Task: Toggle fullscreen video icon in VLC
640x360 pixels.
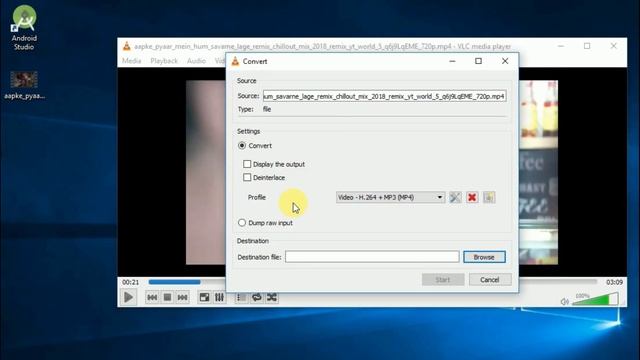Action: 204,298
